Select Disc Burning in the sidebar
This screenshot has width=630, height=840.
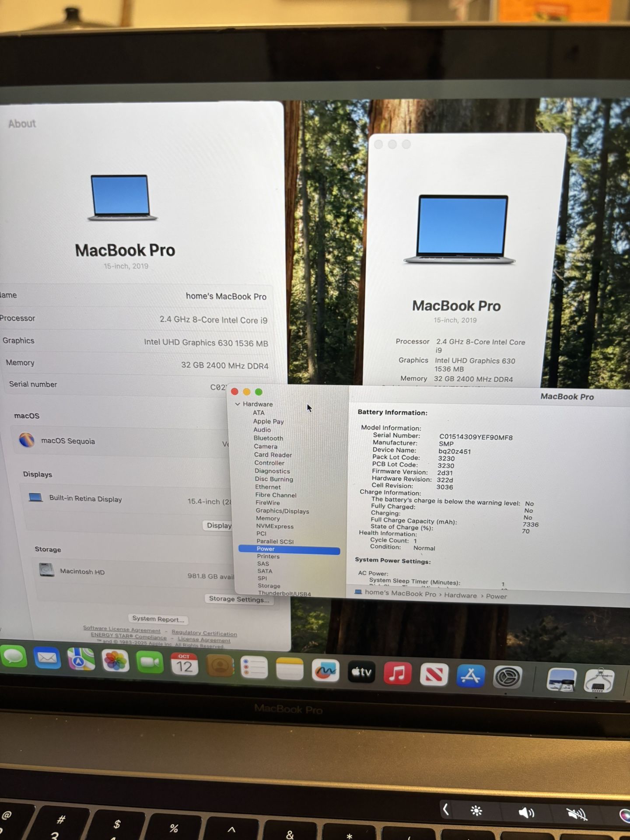click(x=274, y=479)
